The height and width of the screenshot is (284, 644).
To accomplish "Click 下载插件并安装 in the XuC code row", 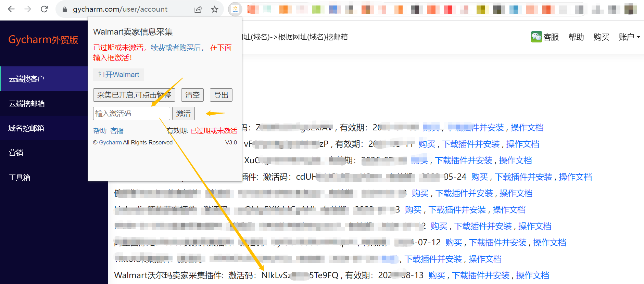I will (x=464, y=160).
